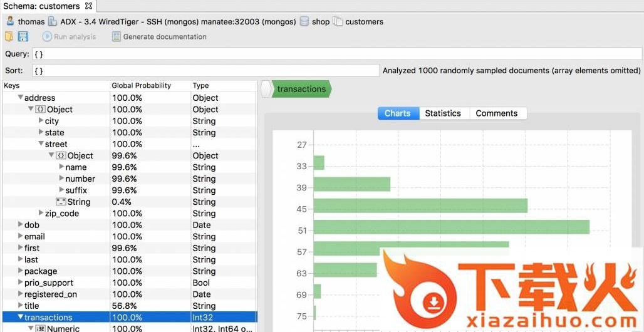The height and width of the screenshot is (332, 644).
Task: Expand the email field
Action: coord(21,236)
